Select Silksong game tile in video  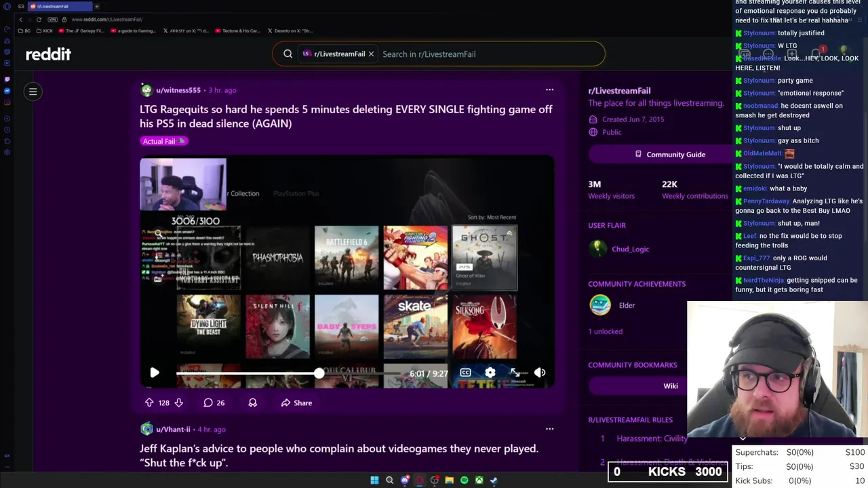point(484,327)
